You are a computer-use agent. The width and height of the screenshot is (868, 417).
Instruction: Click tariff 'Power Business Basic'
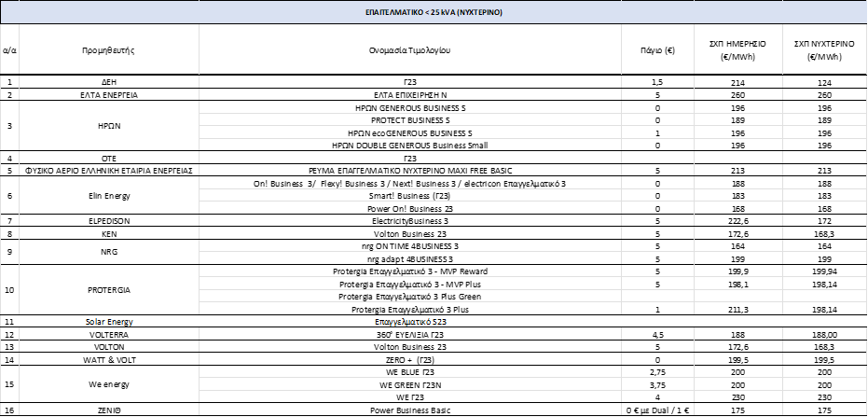(409, 410)
